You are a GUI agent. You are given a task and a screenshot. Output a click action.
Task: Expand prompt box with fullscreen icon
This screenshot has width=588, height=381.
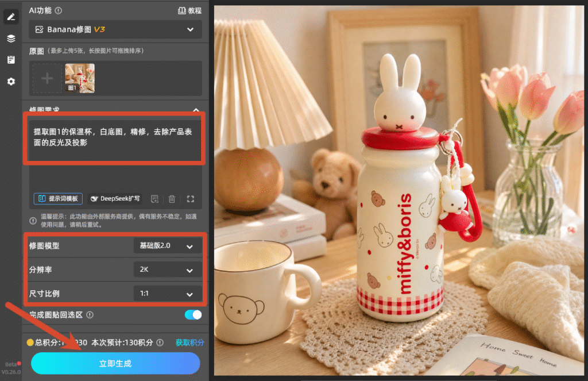(x=191, y=199)
